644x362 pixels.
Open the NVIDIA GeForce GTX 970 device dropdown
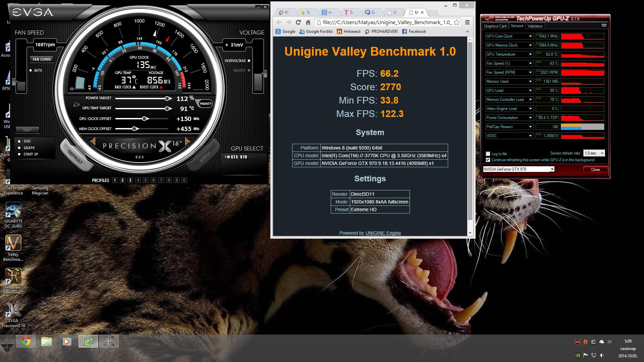[x=552, y=169]
